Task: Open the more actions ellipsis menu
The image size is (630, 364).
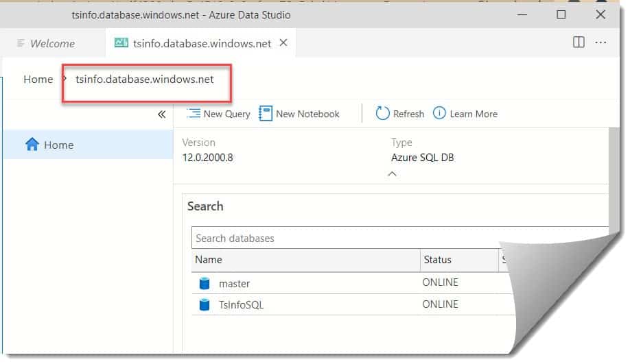Action: click(x=600, y=42)
